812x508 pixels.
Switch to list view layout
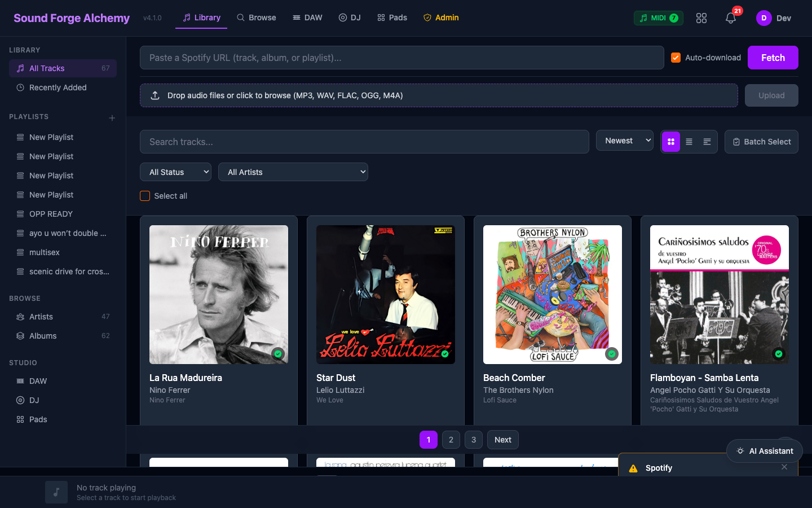click(689, 142)
